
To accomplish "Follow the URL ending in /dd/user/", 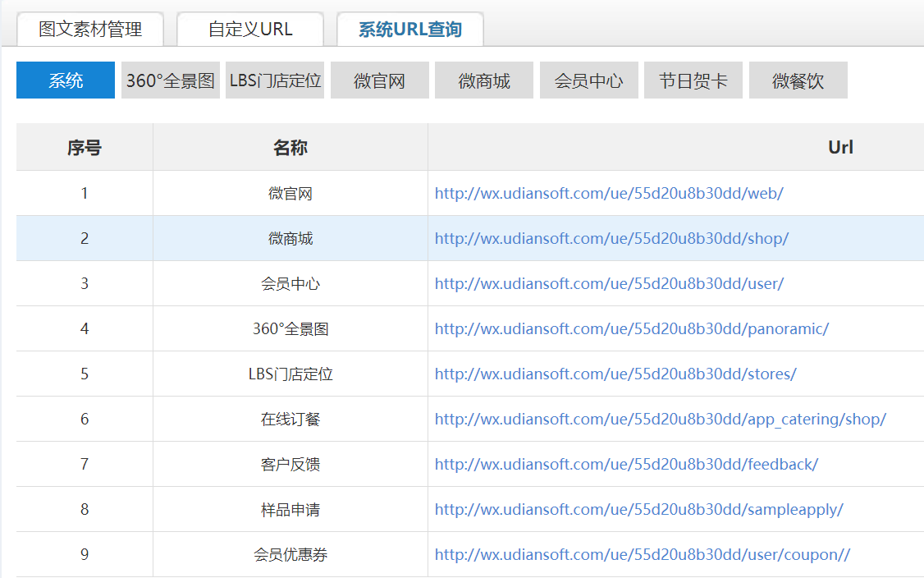I will point(610,284).
